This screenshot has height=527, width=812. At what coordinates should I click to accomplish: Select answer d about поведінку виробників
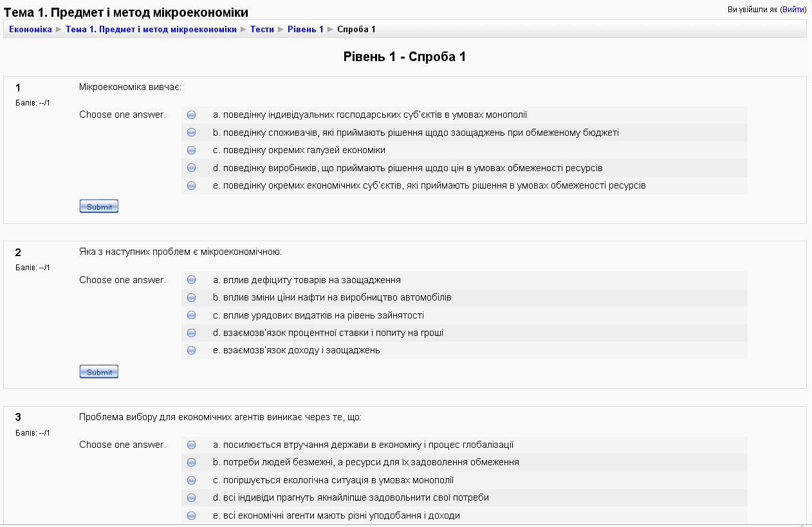tap(191, 168)
